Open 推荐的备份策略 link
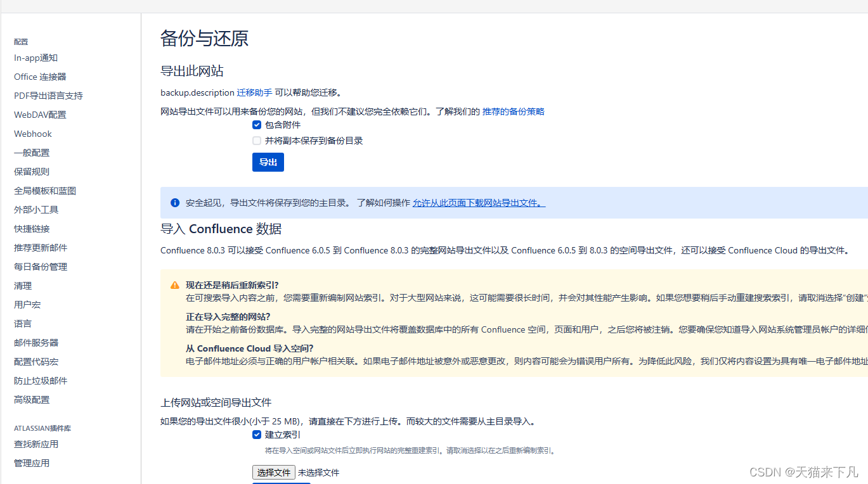 [514, 111]
